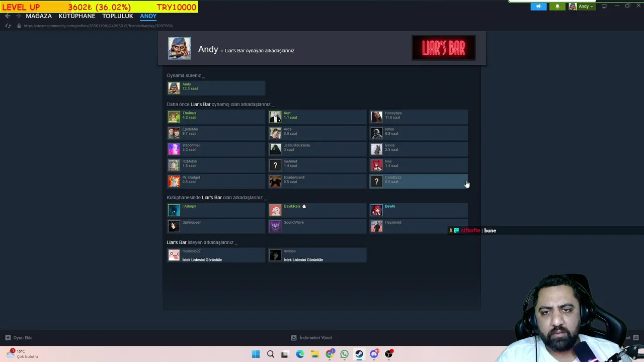This screenshot has width=644, height=362.
Task: Open EpideMia's friend entry
Action: 216,133
